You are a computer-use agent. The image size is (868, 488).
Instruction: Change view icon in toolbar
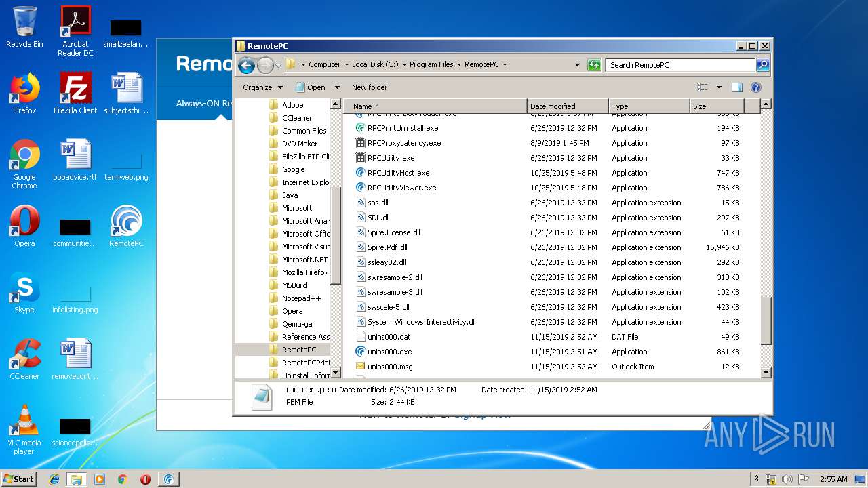click(703, 87)
